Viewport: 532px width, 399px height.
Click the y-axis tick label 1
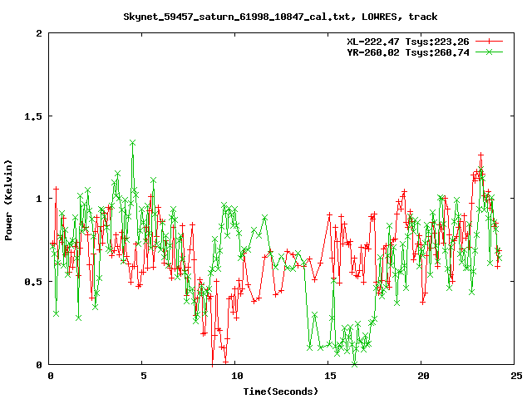39,199
